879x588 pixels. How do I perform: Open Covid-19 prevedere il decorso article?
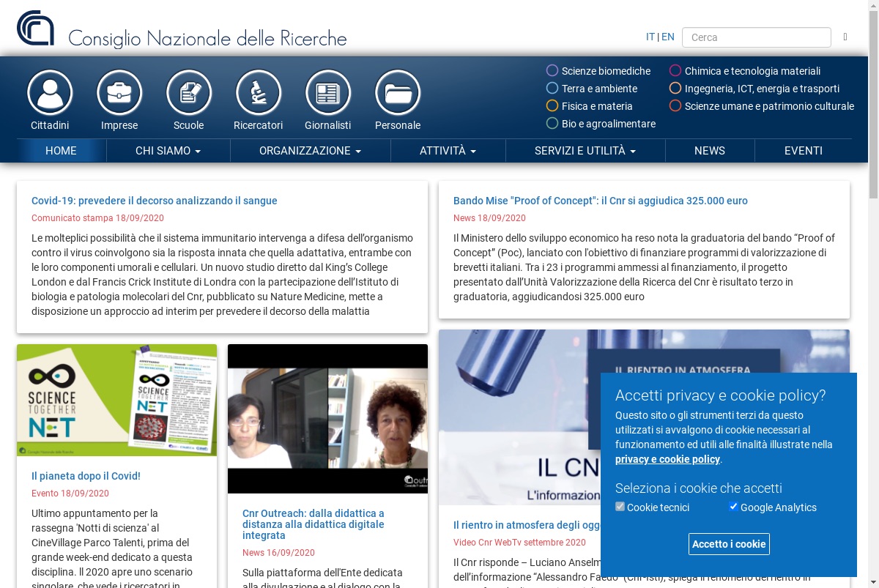155,201
